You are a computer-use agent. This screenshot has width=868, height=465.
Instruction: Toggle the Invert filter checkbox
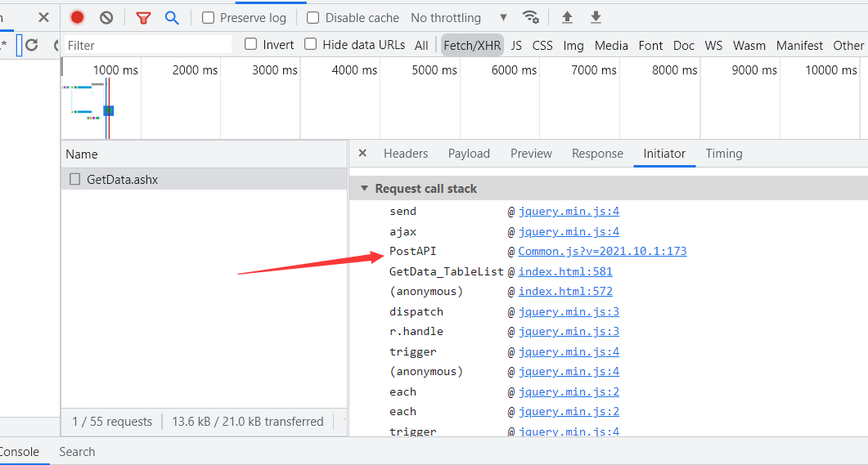click(251, 44)
